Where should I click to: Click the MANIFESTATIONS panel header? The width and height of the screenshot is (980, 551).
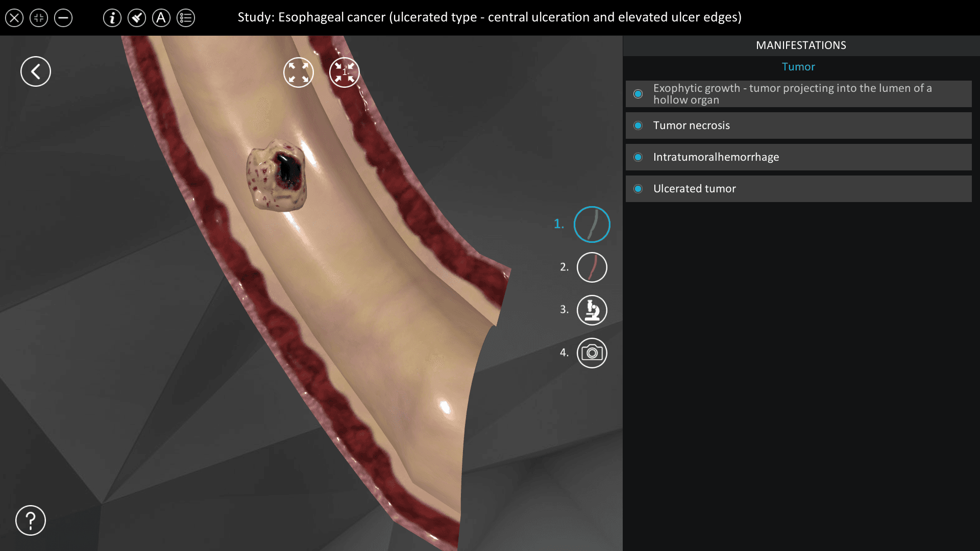(801, 45)
